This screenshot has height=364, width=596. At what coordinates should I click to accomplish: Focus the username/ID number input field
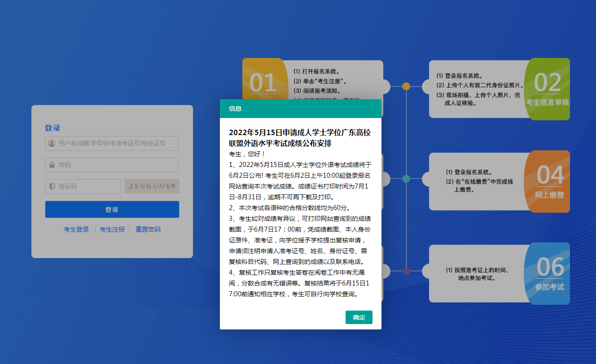point(112,144)
